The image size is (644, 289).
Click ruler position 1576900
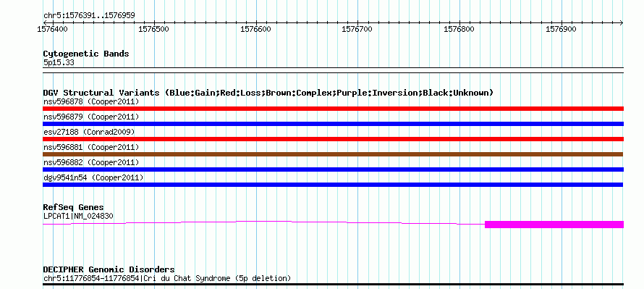(561, 29)
